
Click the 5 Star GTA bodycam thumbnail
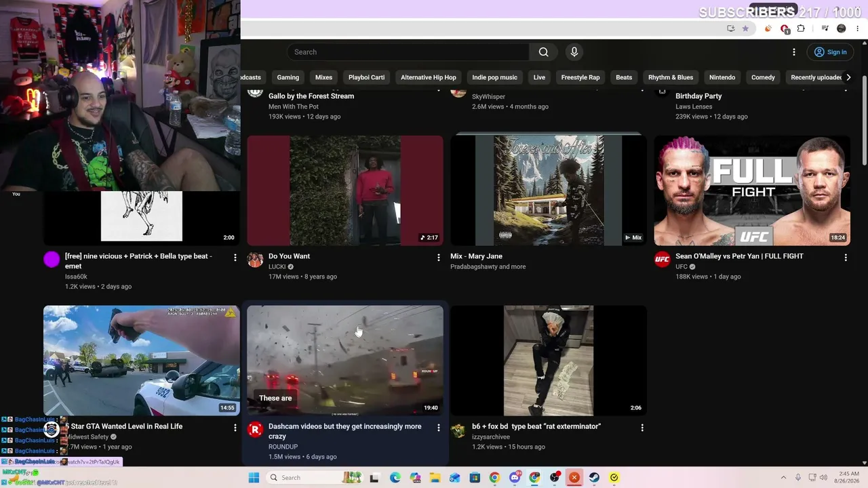tap(142, 361)
